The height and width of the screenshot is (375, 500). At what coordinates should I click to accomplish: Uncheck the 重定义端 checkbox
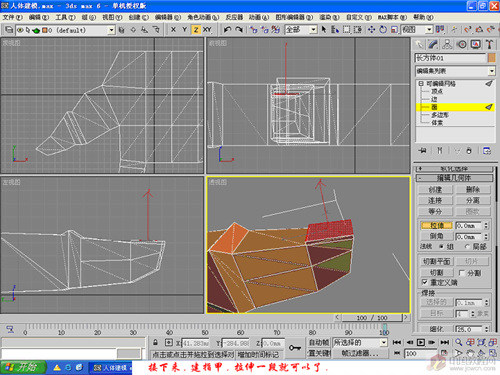pyautogui.click(x=425, y=282)
